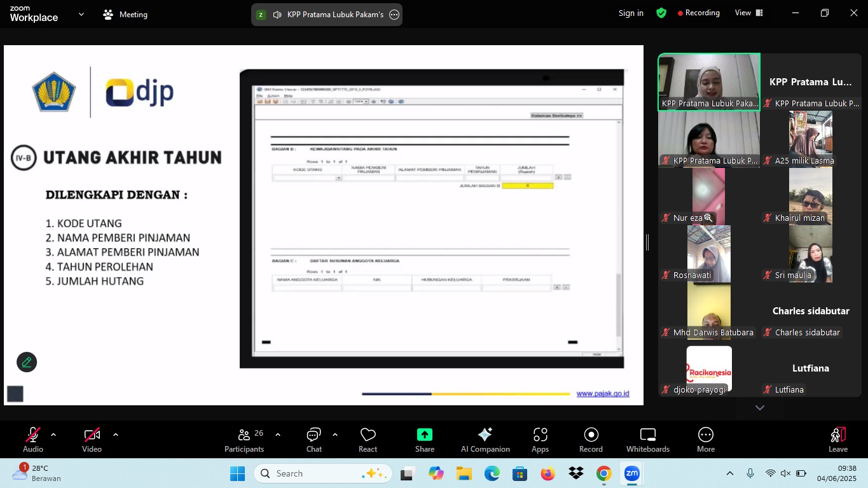Expand the audio options arrow

(x=53, y=435)
